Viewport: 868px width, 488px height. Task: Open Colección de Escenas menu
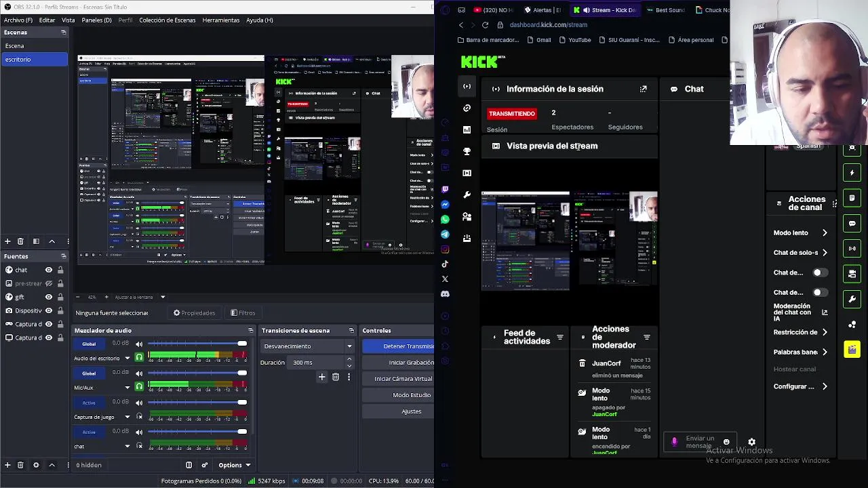[x=167, y=20]
